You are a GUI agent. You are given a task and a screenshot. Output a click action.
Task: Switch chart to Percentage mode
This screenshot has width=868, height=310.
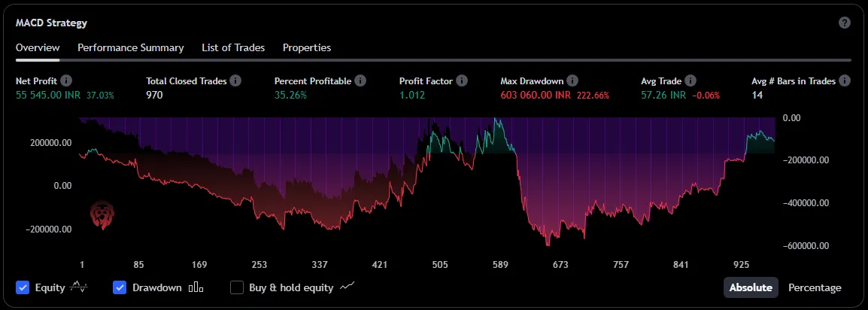pos(815,287)
